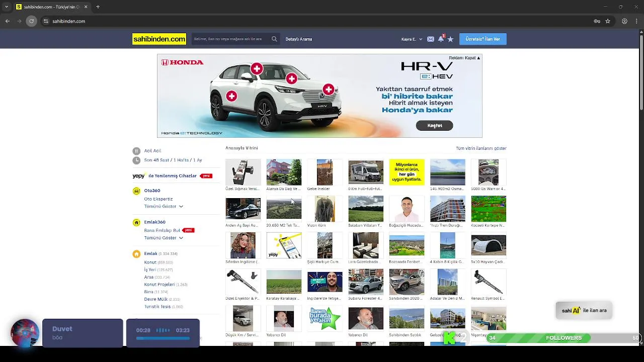Expand Tümünü Göster under Emlak360
This screenshot has width=644, height=362.
click(x=164, y=238)
